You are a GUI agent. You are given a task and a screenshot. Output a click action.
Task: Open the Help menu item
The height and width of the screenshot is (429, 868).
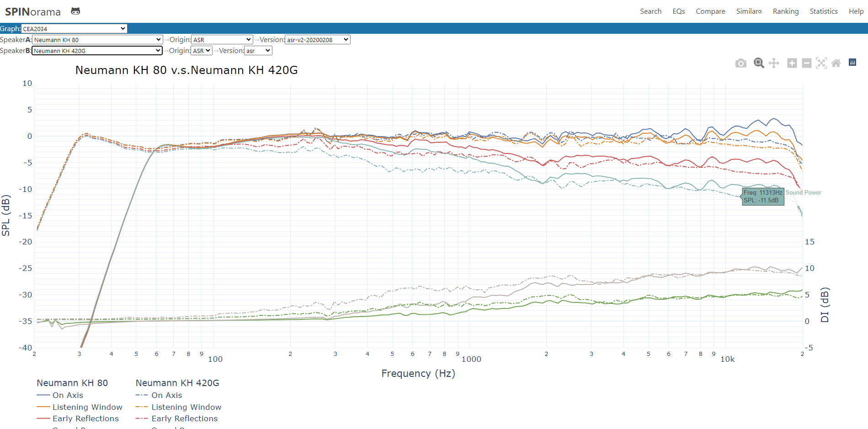(x=856, y=11)
